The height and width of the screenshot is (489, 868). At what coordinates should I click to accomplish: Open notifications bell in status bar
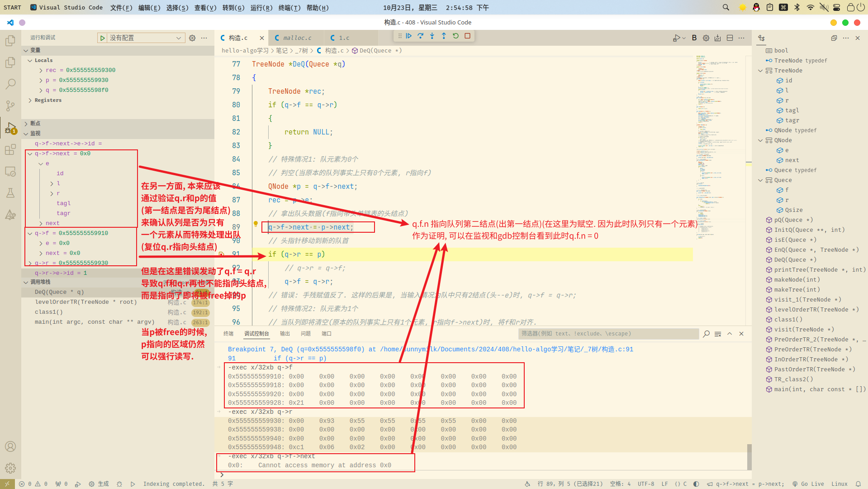coord(858,484)
